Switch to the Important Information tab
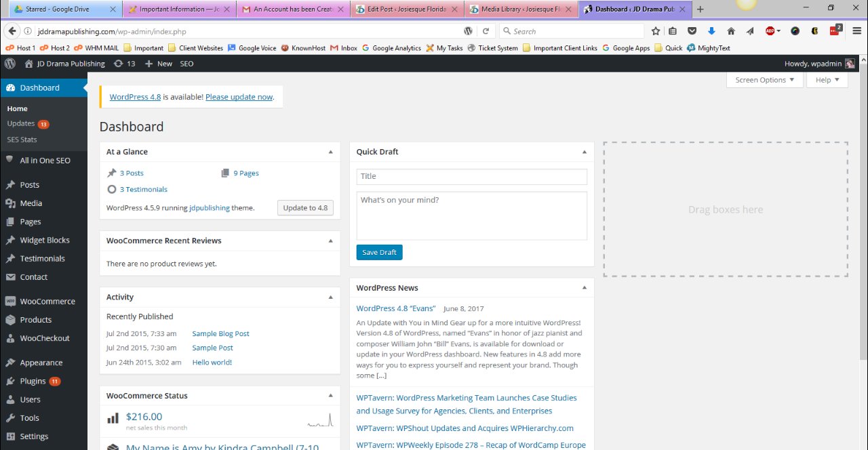Screen dimensions: 868x450 [x=180, y=9]
